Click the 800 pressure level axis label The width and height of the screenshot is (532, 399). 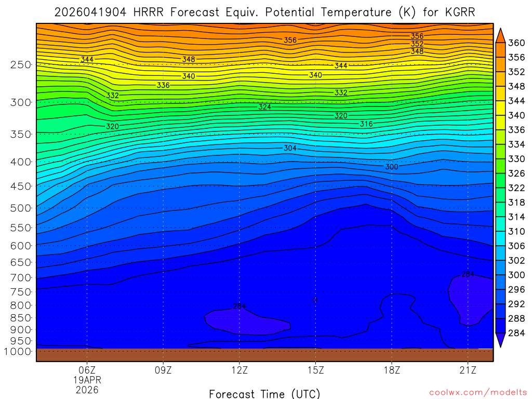(x=20, y=305)
